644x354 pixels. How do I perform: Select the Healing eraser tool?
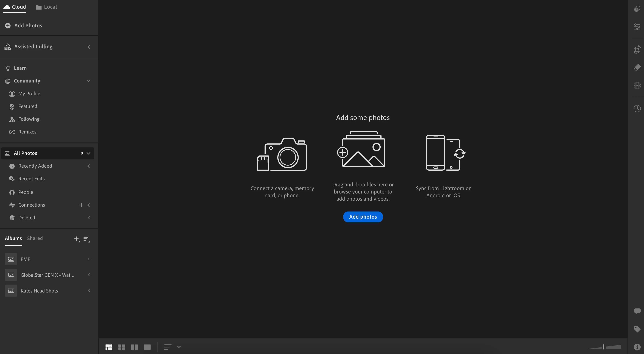637,68
